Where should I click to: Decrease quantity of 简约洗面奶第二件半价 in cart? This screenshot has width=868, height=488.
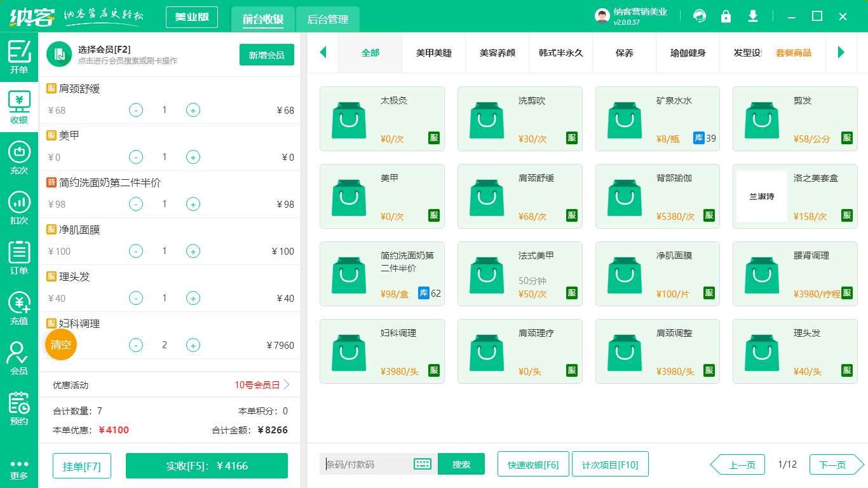[136, 204]
